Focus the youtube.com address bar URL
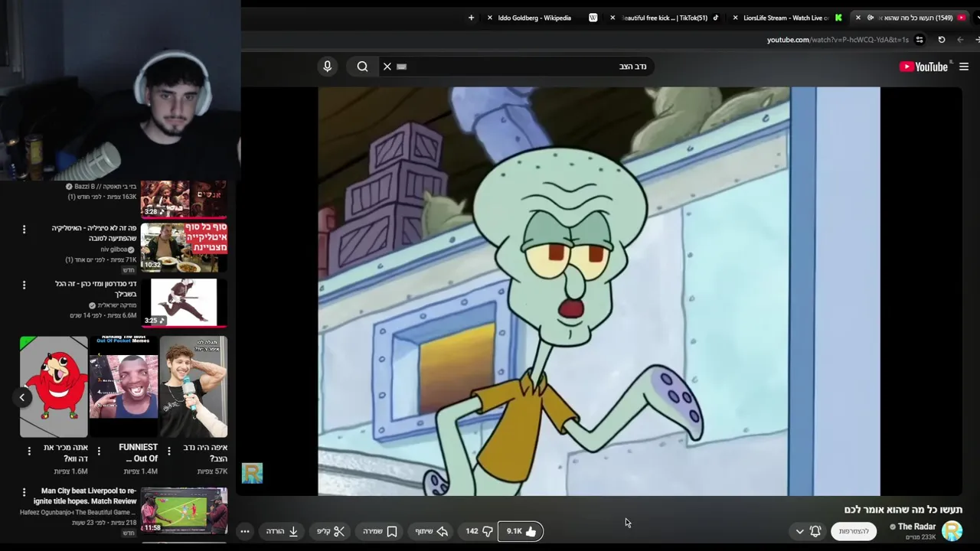 [838, 40]
